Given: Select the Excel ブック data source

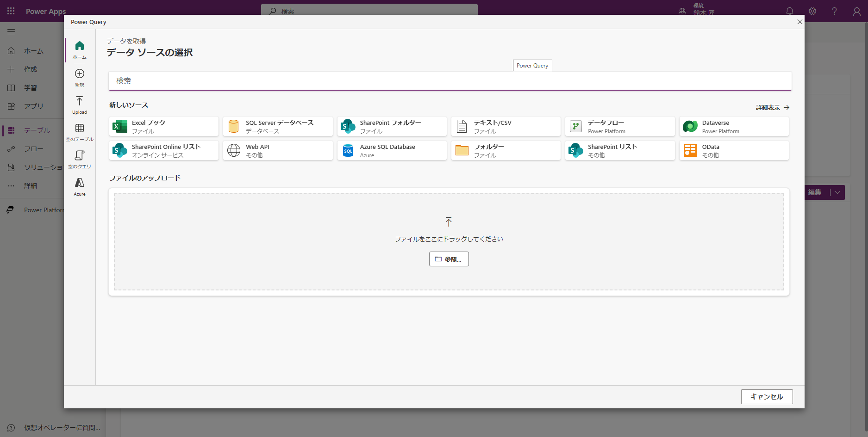Looking at the screenshot, I should point(163,126).
